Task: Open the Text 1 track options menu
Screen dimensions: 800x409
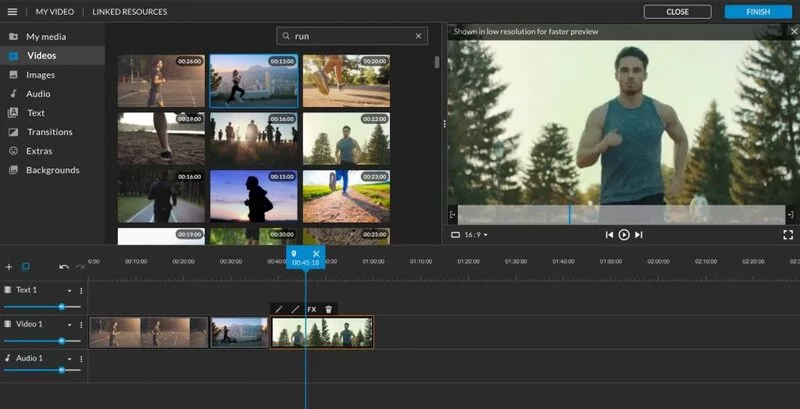Action: coord(81,291)
